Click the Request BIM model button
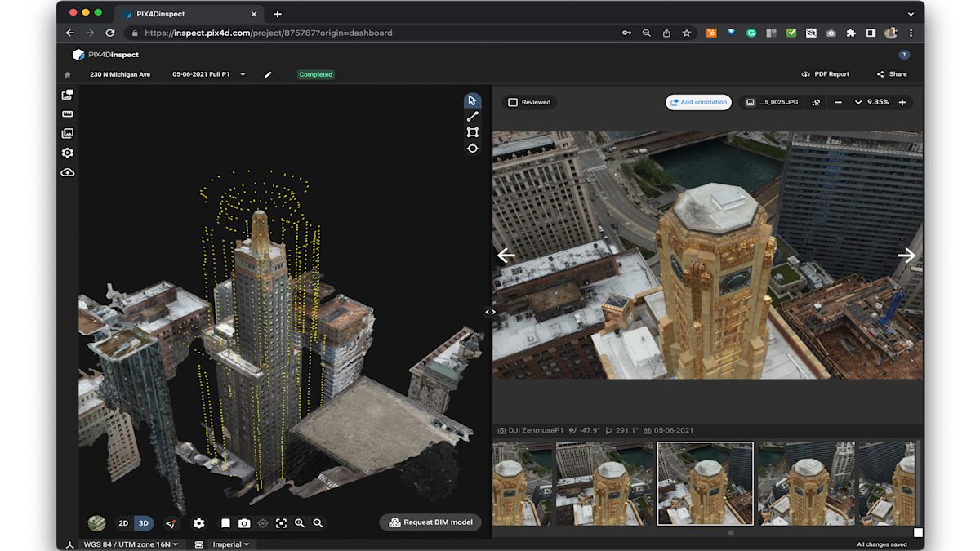Viewport: 980px width, 551px height. pos(430,522)
